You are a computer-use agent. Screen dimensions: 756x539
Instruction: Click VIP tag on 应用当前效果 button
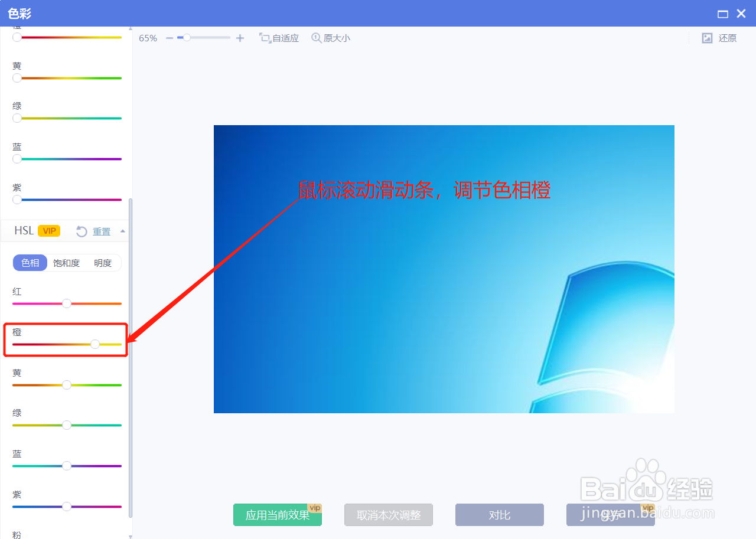point(315,508)
